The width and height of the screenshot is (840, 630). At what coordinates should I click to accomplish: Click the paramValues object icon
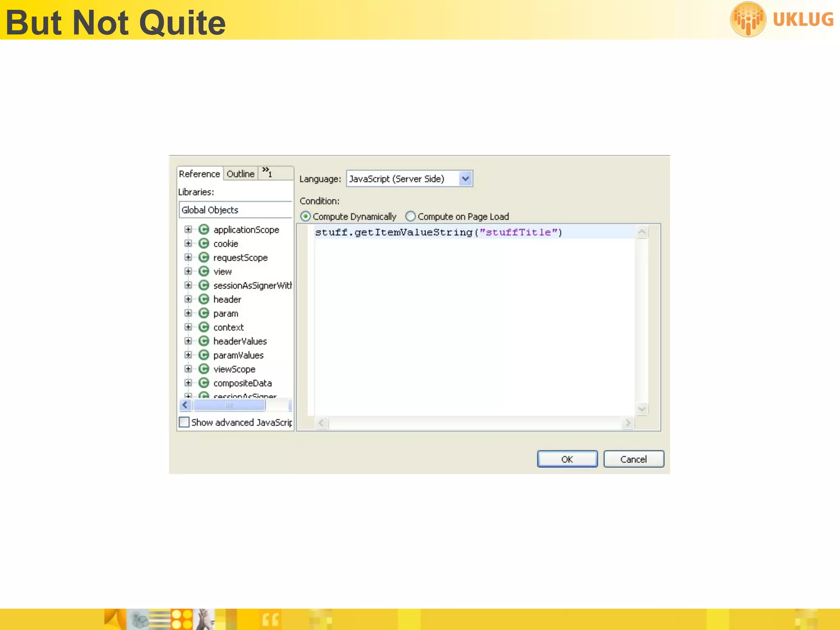click(204, 355)
